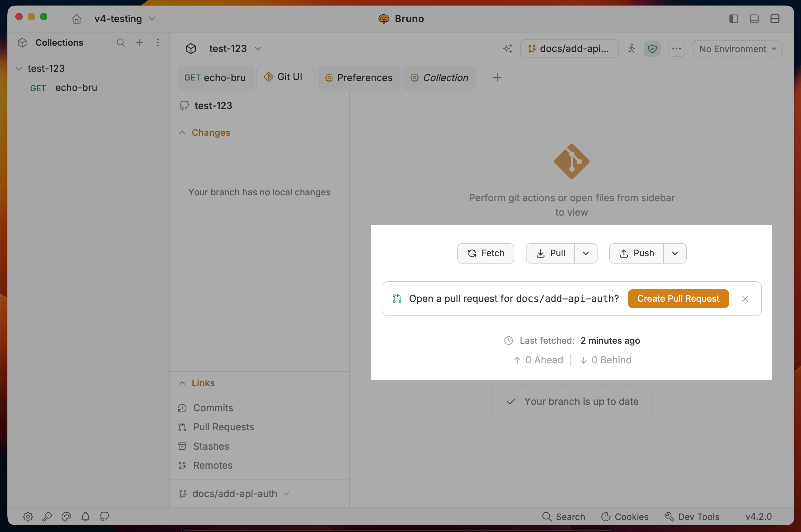Collapse the test-123 collection tree
This screenshot has width=801, height=532.
[x=19, y=68]
